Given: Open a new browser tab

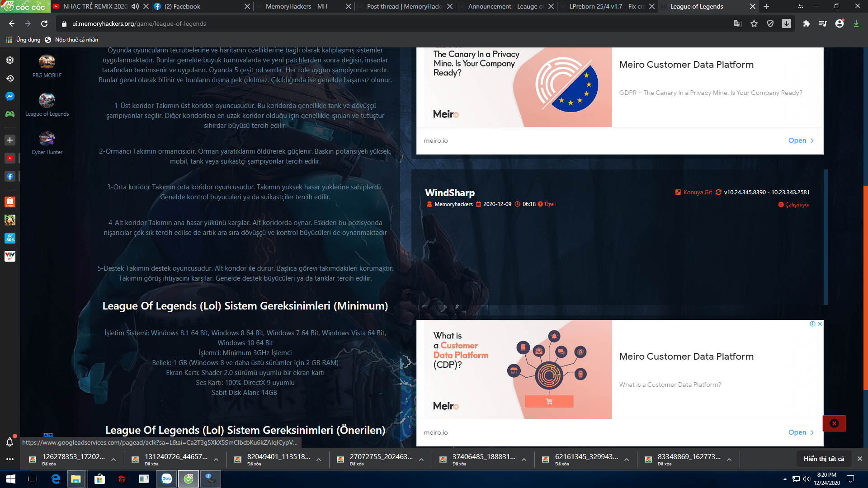Looking at the screenshot, I should point(766,6).
